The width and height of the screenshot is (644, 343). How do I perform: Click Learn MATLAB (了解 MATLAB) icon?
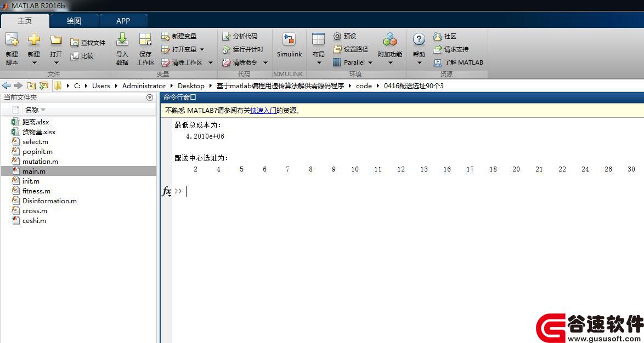click(437, 62)
